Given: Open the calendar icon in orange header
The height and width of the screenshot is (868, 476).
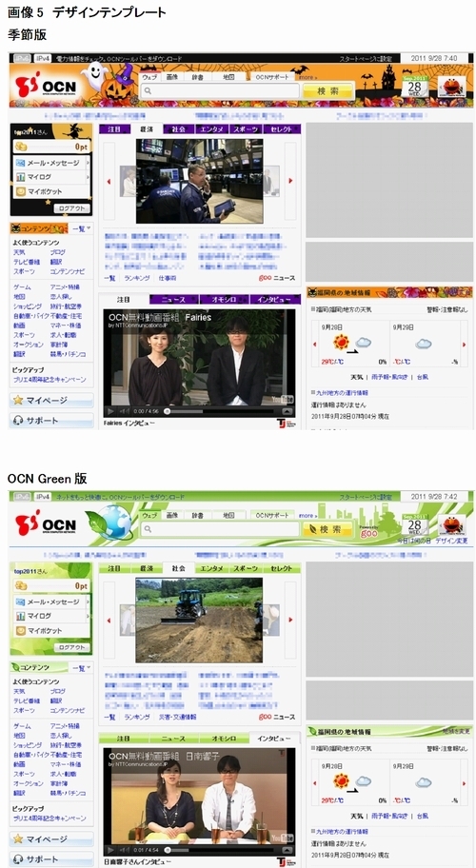Looking at the screenshot, I should click(414, 88).
